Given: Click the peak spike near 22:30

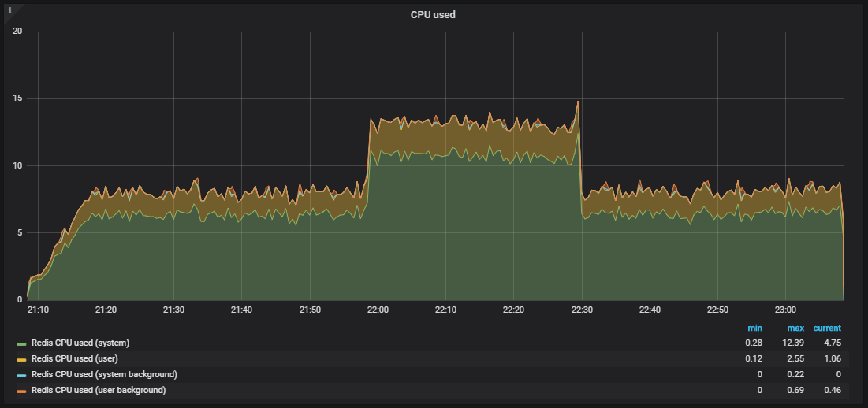Looking at the screenshot, I should click(578, 102).
